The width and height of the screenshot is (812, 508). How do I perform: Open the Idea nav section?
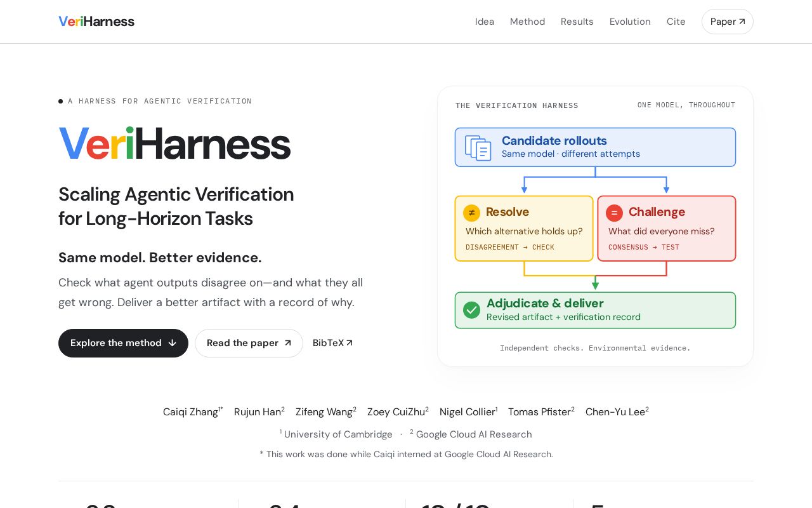coord(485,22)
